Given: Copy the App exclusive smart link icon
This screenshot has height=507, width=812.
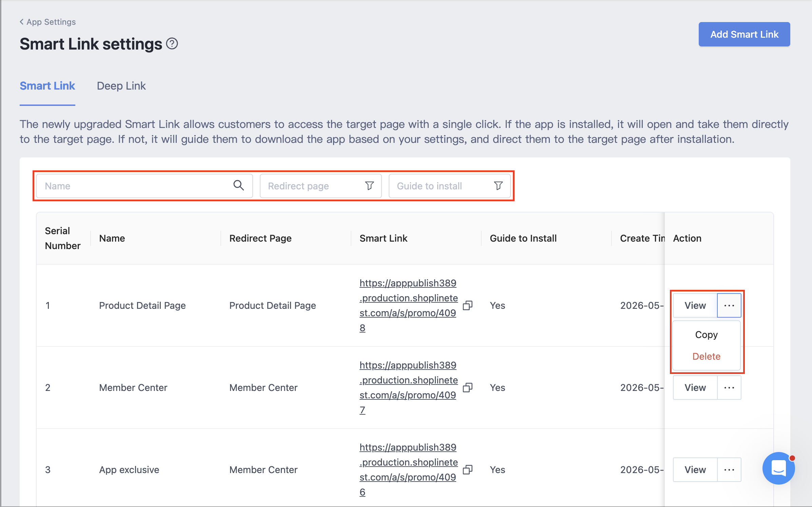Looking at the screenshot, I should [x=468, y=470].
